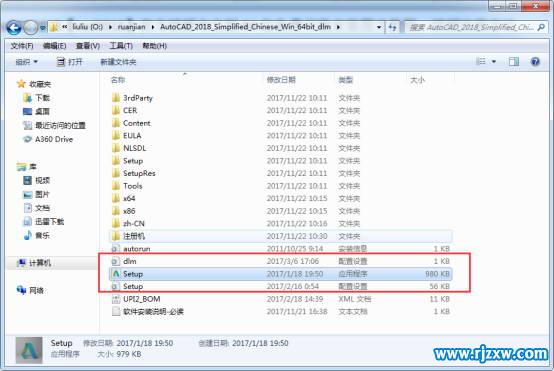Open the 文件(F) menu
The height and width of the screenshot is (371, 554).
(x=22, y=46)
